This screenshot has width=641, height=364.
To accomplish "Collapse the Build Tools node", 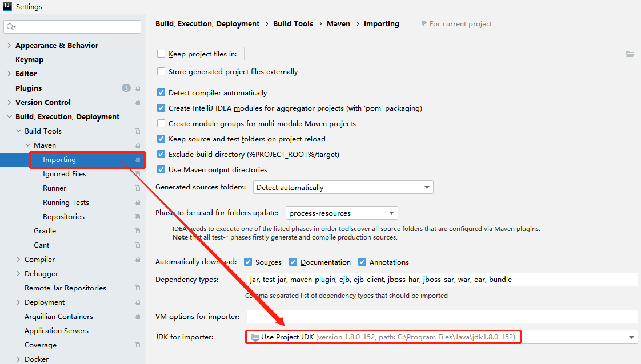I will coord(18,131).
